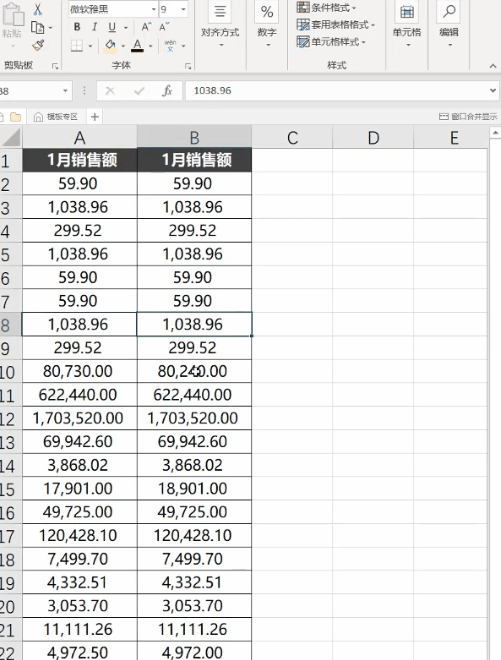Open the 模板专区 tab

(56, 117)
